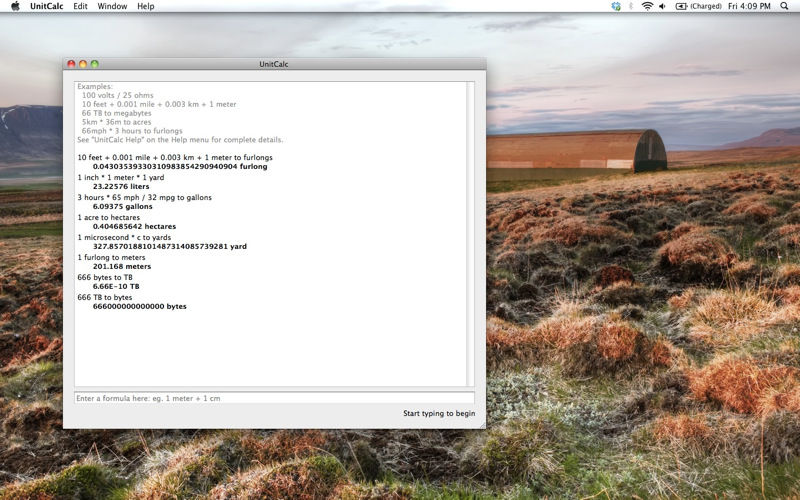Click result '6.66E-10 TB'
Image resolution: width=800 pixels, height=500 pixels.
click(x=116, y=286)
